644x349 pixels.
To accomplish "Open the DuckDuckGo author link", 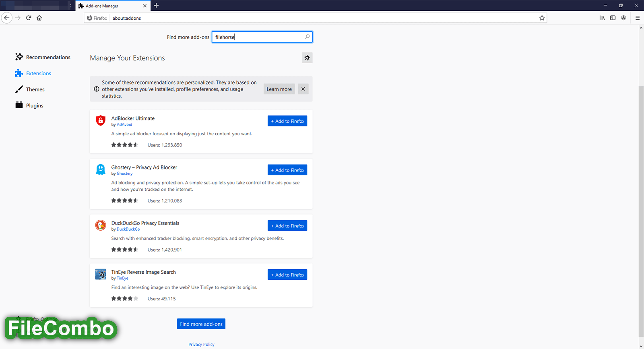I will pyautogui.click(x=128, y=229).
